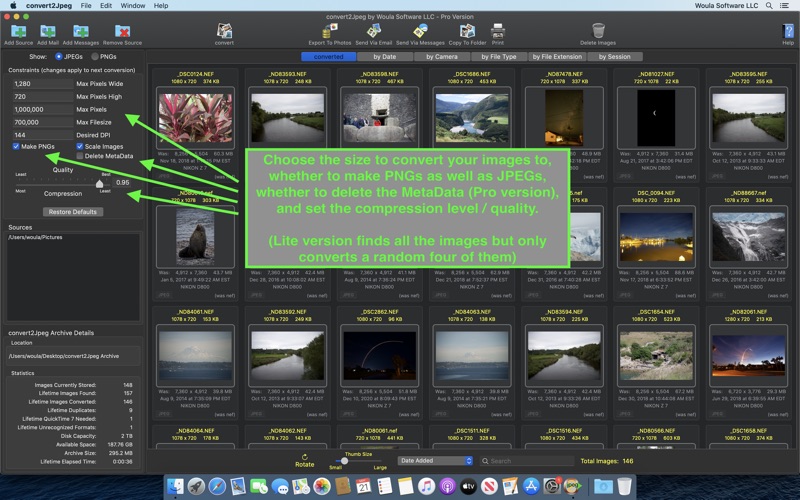Click the Remove Source toolbar icon

pyautogui.click(x=122, y=32)
